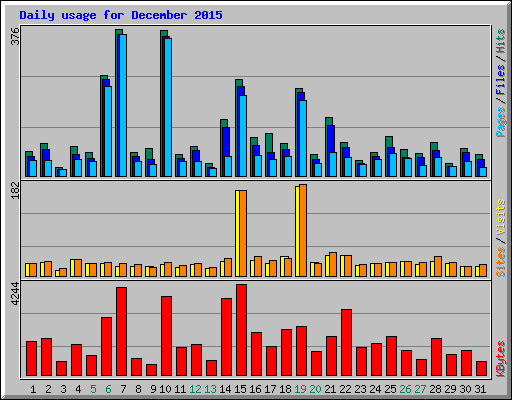Click the 4244 axis maximum label

click(15, 294)
